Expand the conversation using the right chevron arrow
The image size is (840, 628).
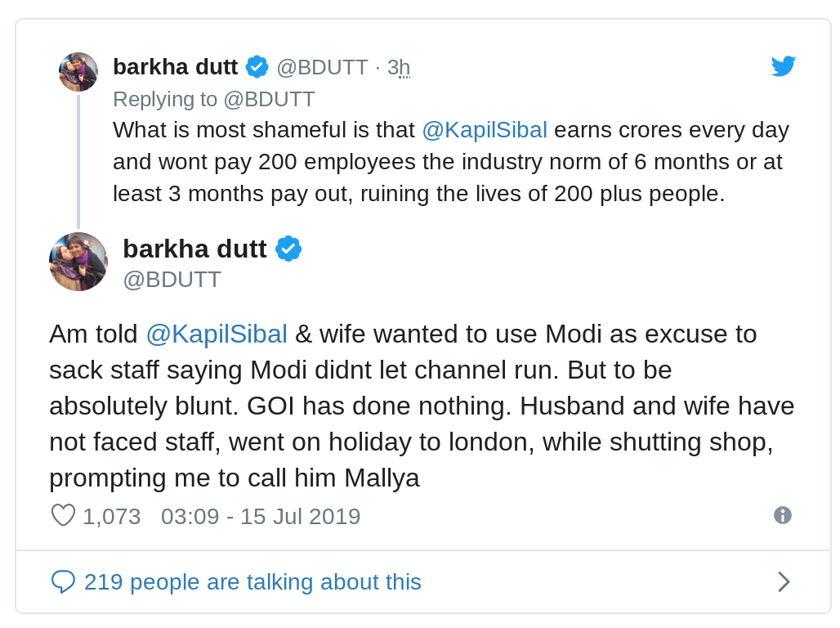(x=783, y=581)
